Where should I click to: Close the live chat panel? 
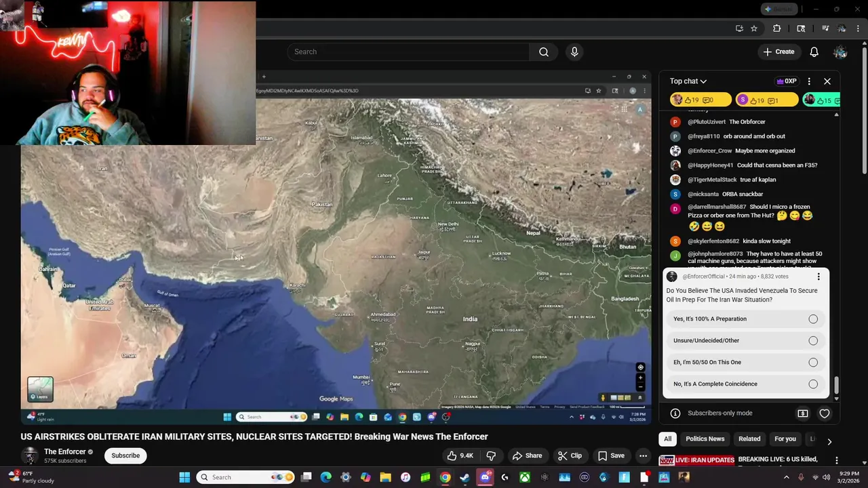827,81
